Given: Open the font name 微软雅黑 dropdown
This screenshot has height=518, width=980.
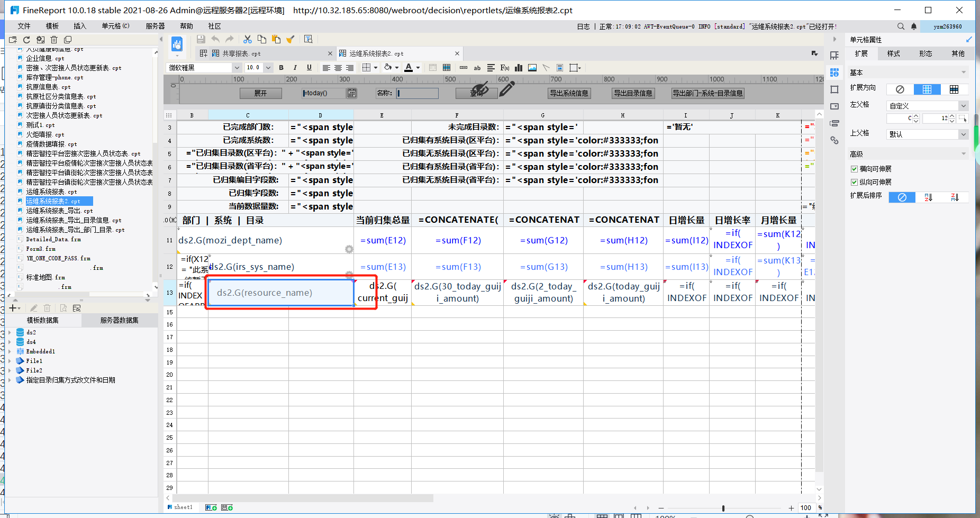Looking at the screenshot, I should (x=204, y=68).
